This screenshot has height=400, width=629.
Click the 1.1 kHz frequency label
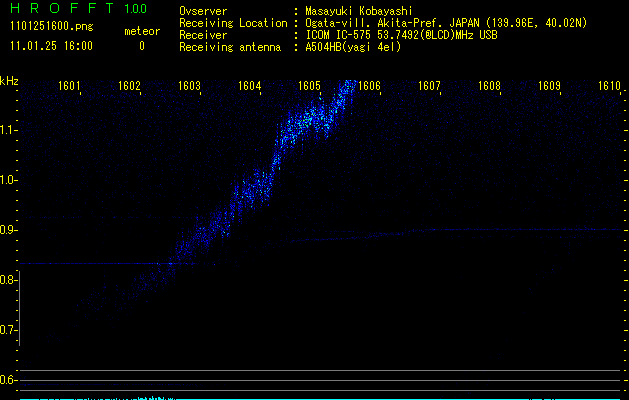(9, 130)
